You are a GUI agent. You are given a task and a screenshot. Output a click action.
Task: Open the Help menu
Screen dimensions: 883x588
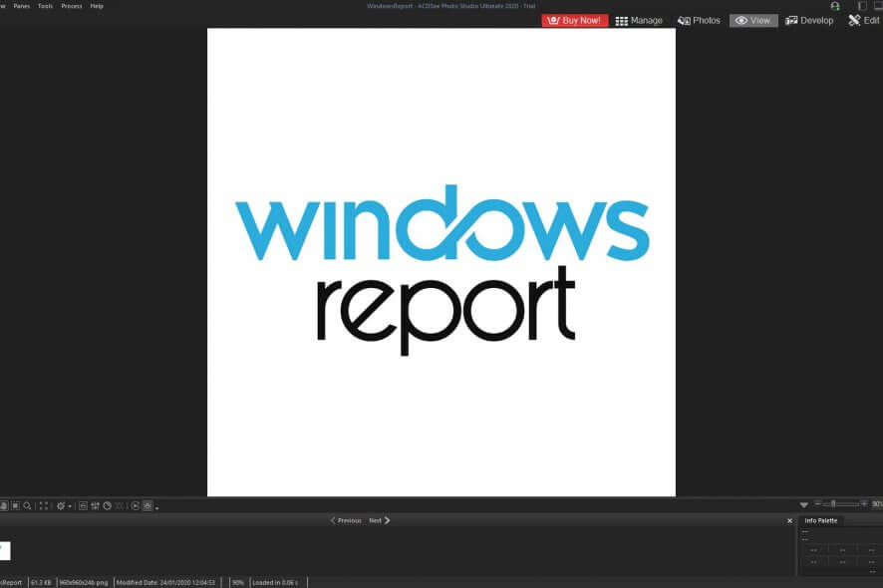pos(97,6)
